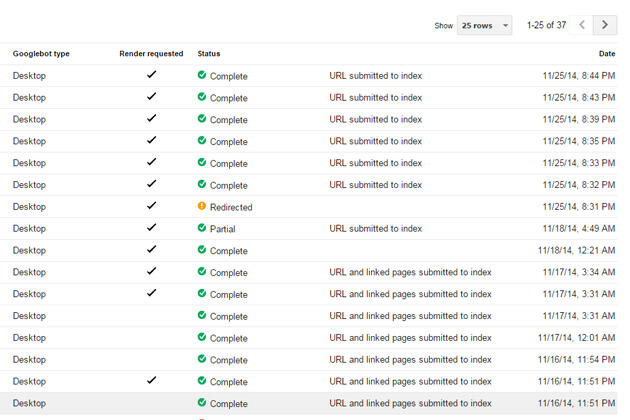Screen dimensions: 630x420
Task: Click the Render requested column header
Action: (151, 54)
